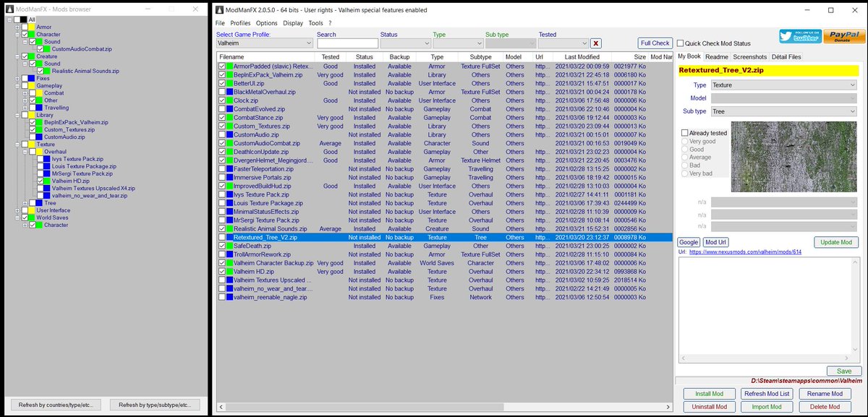The height and width of the screenshot is (417, 868).
Task: Click green status square of Clock.zip row
Action: click(x=230, y=100)
